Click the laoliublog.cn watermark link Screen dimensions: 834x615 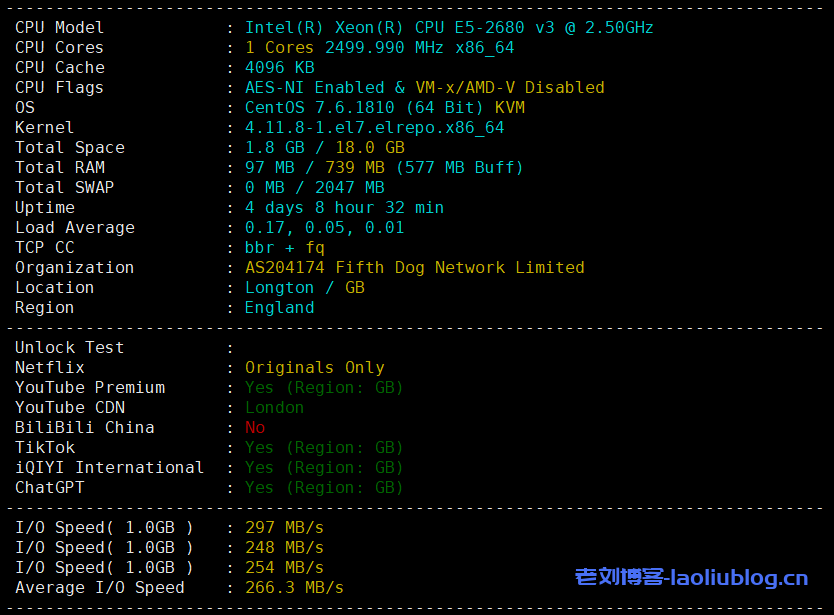click(x=691, y=577)
